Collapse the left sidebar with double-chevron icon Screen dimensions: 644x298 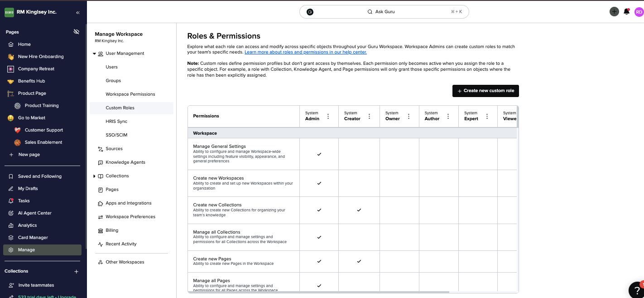78,13
